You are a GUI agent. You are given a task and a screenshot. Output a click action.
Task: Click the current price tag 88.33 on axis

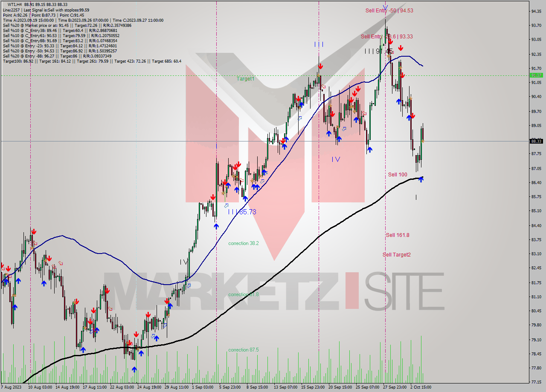tap(536, 141)
